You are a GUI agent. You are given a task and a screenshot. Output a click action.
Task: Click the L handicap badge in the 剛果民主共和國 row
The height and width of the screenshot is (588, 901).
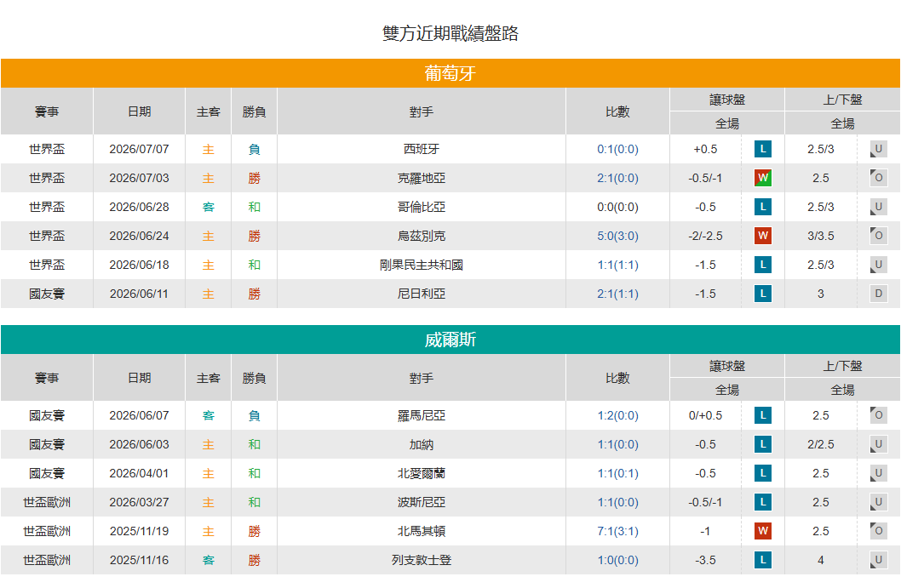click(x=762, y=265)
